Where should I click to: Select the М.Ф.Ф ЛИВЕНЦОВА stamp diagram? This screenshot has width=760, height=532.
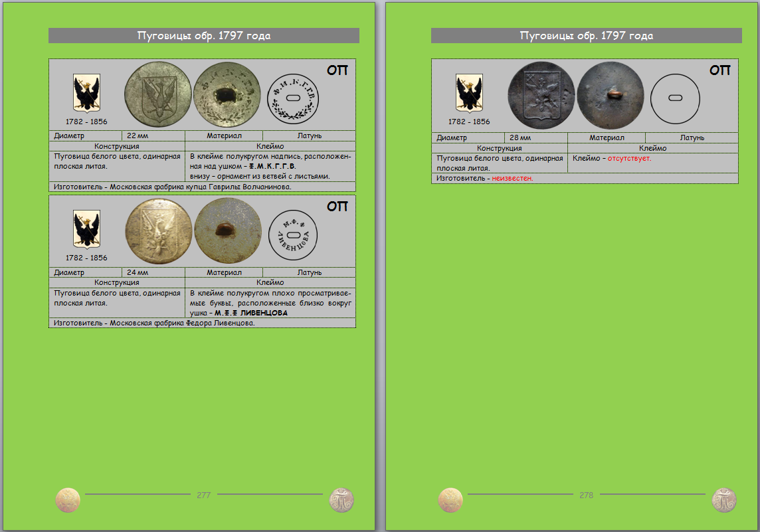293,234
